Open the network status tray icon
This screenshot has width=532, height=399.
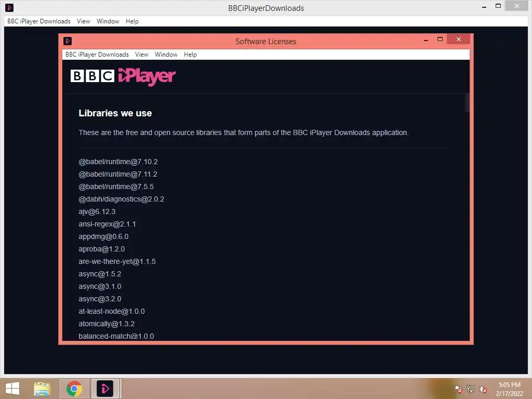pyautogui.click(x=470, y=389)
